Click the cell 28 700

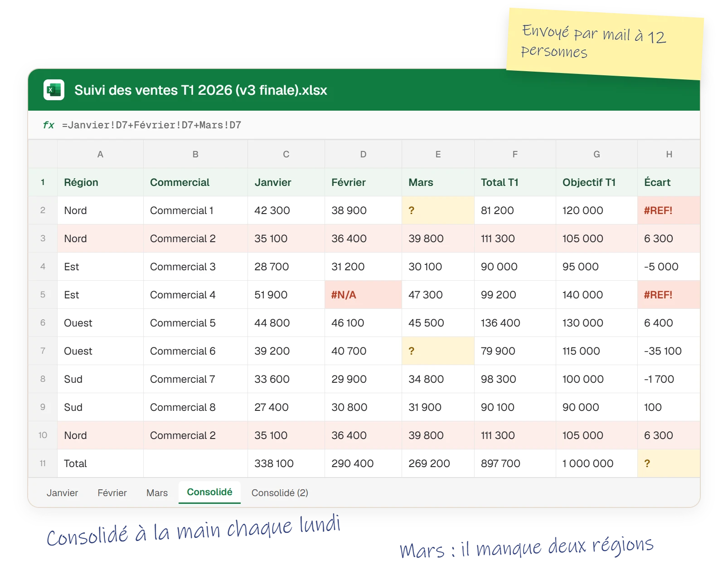[x=286, y=267]
